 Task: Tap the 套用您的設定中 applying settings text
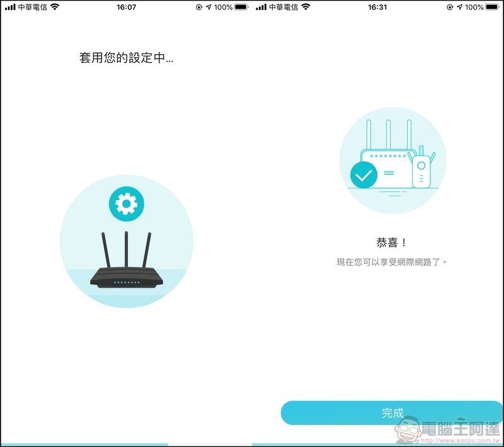125,58
